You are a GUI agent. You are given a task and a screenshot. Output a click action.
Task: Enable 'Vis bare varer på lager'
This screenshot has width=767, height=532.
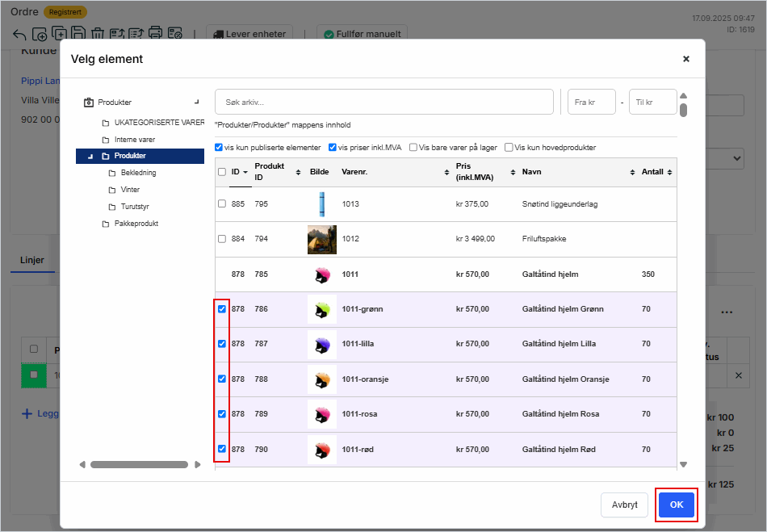tap(413, 148)
